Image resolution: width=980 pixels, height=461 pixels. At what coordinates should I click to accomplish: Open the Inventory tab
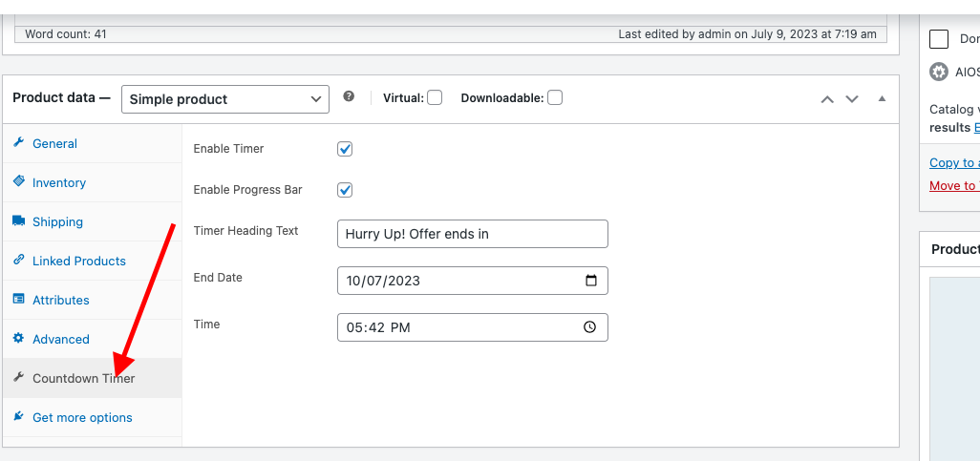point(92,182)
